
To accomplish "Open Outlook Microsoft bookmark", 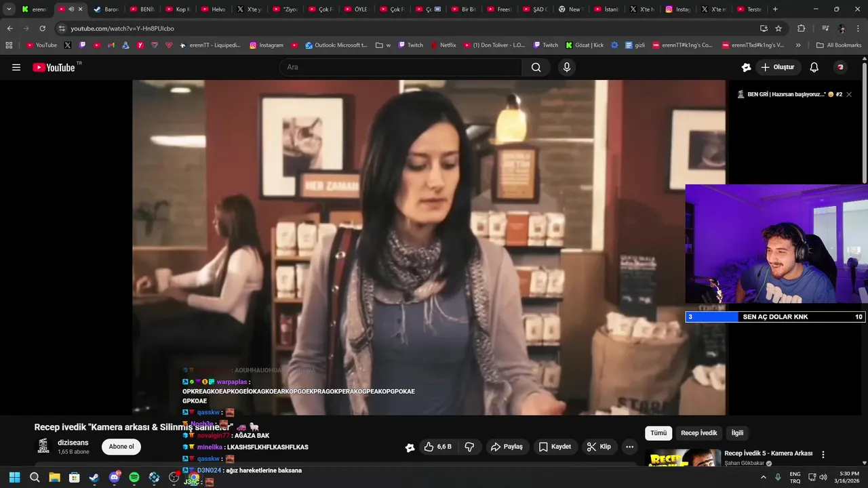I will 336,45.
